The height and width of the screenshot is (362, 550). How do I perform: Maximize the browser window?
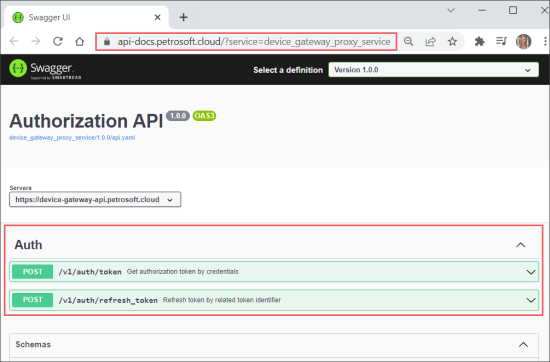pyautogui.click(x=513, y=10)
